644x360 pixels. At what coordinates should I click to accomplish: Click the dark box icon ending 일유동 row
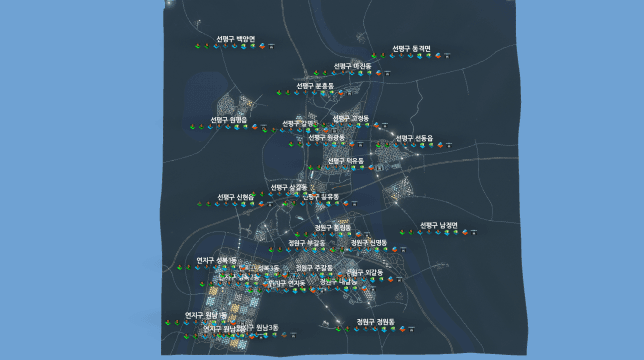(x=354, y=203)
